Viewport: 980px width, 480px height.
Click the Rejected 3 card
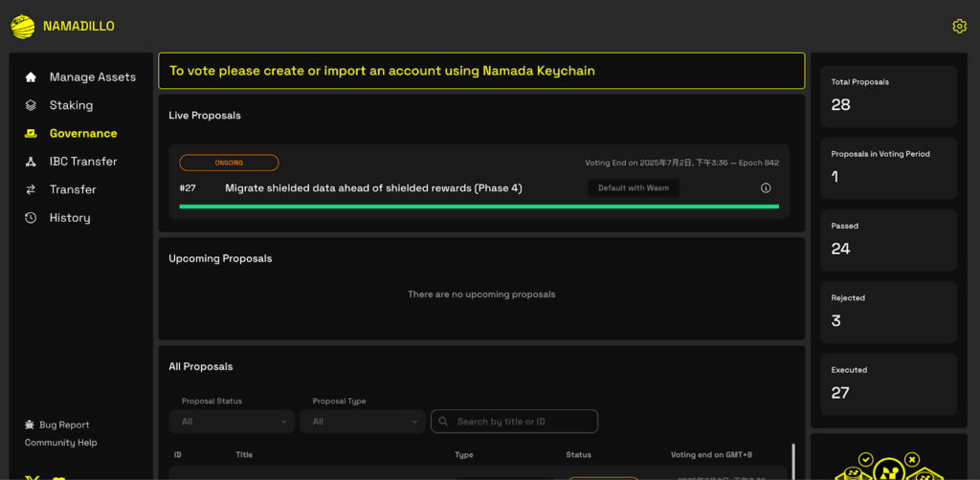[x=889, y=312]
